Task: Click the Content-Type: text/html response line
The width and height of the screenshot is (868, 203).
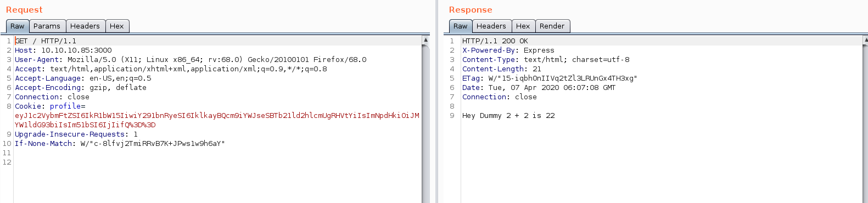Action: tap(546, 60)
